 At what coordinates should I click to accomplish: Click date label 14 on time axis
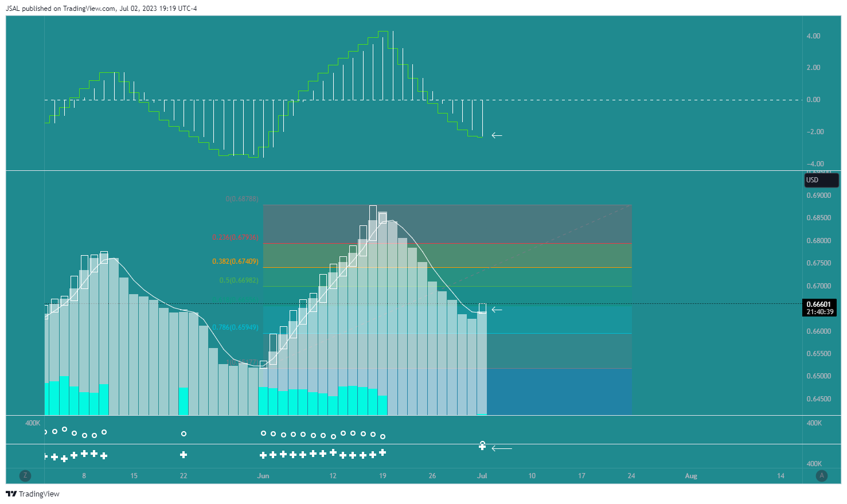pos(780,476)
